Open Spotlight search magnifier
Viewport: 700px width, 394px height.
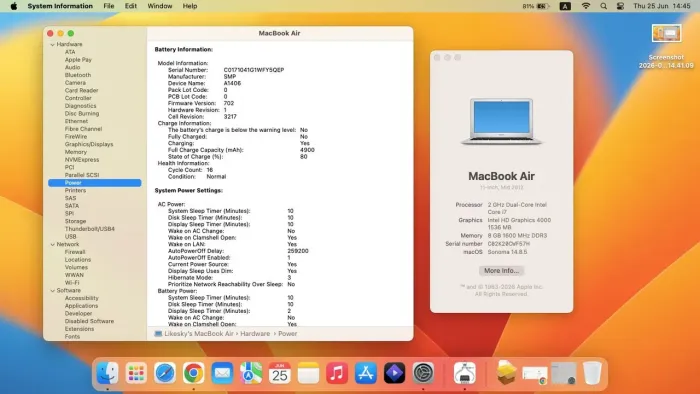604,6
